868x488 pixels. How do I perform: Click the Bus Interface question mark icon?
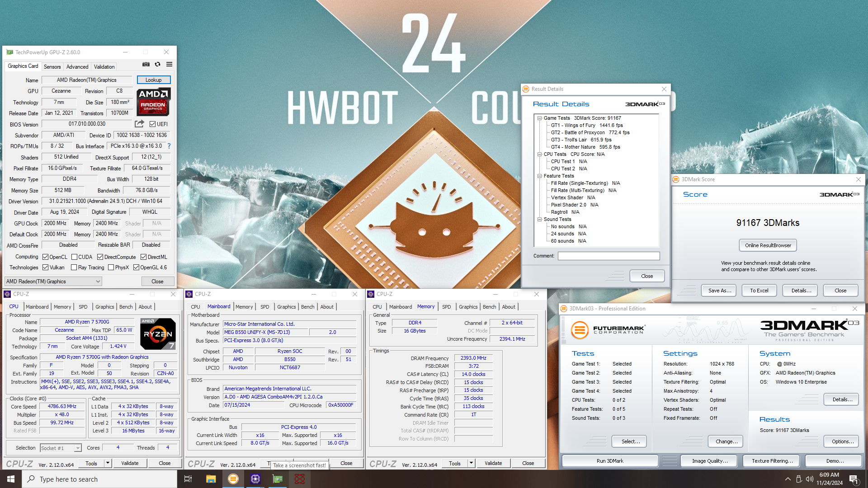(169, 146)
